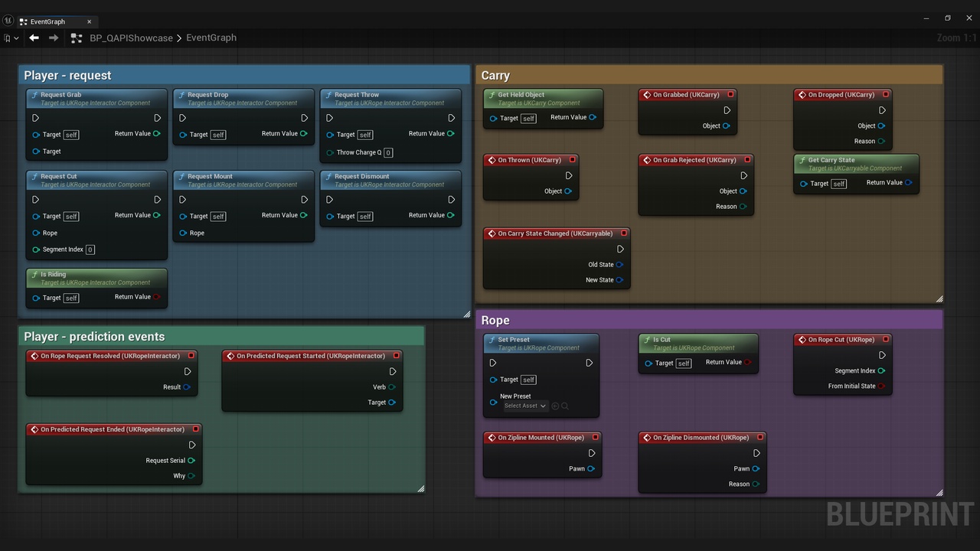Click Get Held Object Return Value pin
The height and width of the screenshot is (551, 980).
click(592, 117)
